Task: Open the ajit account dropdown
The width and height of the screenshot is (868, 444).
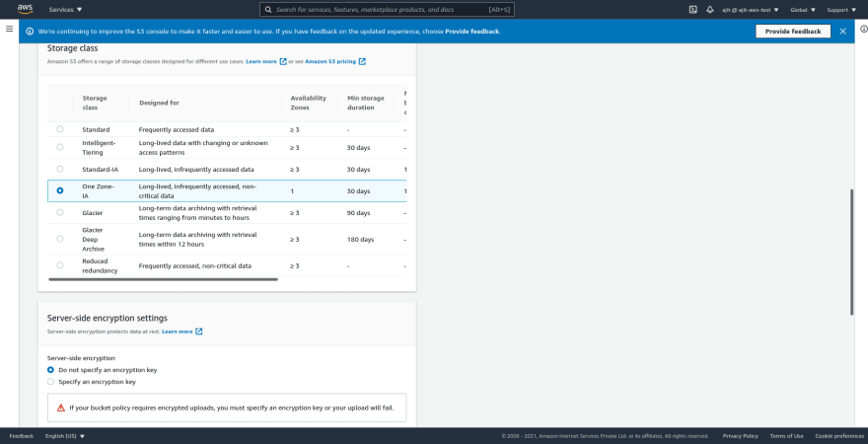Action: click(750, 10)
